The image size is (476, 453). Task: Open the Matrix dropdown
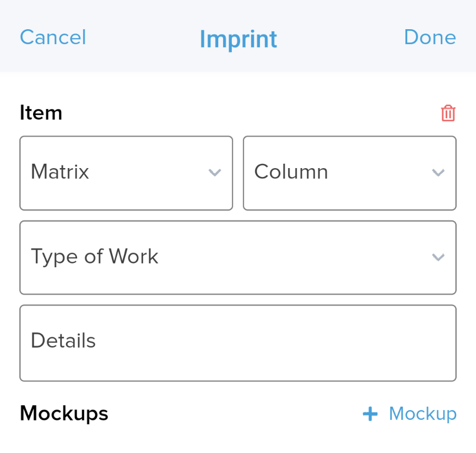[126, 173]
